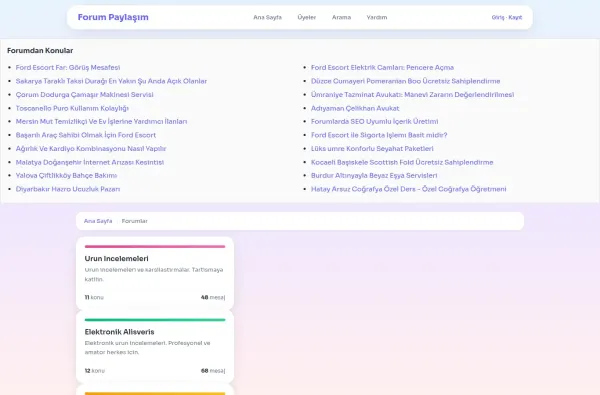The width and height of the screenshot is (600, 395).
Task: Open Adıyaman Çelikhan Avukat topic
Action: pyautogui.click(x=355, y=108)
